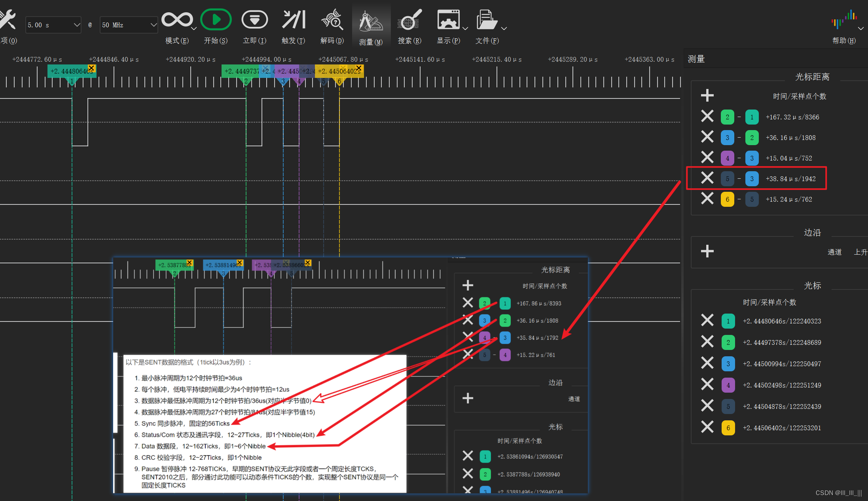The image size is (868, 501).
Task: Open the Search (搜索) tool
Action: [x=409, y=20]
